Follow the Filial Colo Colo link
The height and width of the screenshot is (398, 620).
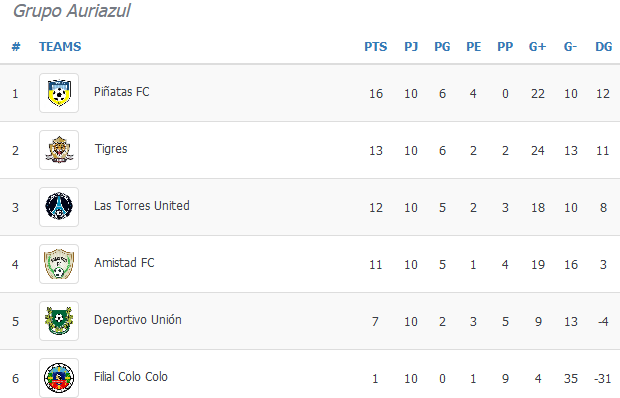pyautogui.click(x=131, y=377)
